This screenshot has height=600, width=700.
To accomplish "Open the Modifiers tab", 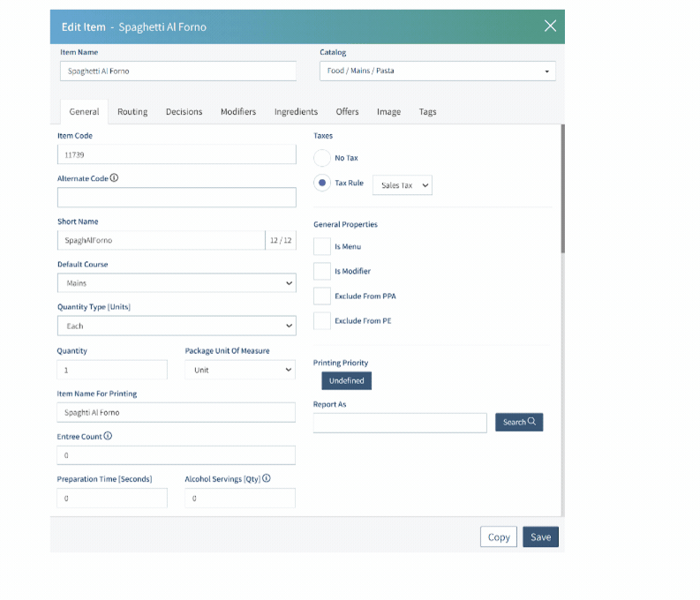I will click(x=238, y=111).
